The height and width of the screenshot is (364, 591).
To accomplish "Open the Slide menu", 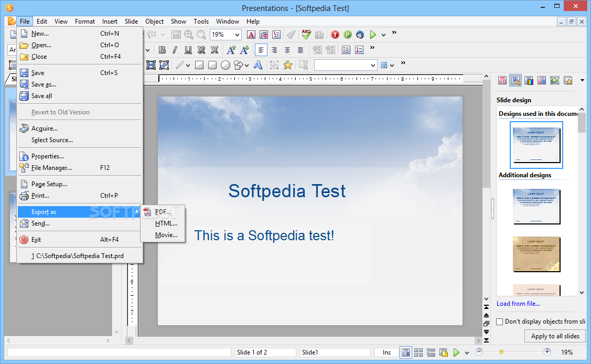I will click(x=131, y=22).
